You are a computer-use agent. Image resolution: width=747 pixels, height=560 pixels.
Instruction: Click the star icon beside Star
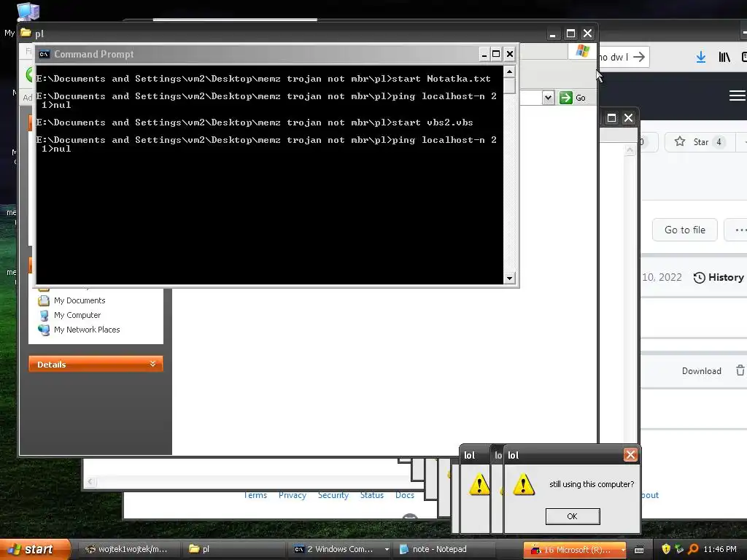click(x=680, y=141)
